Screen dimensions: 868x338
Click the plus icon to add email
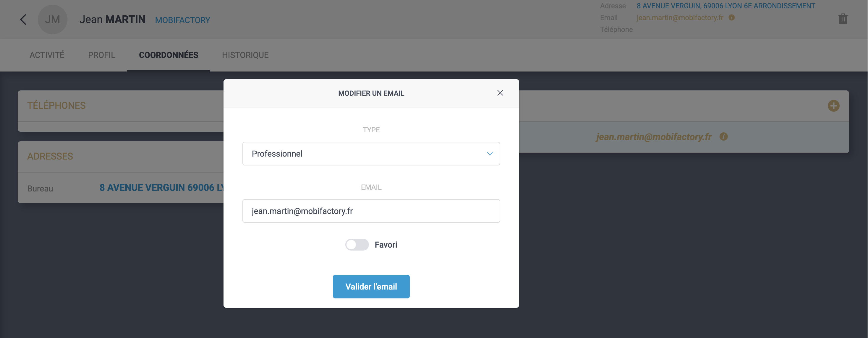coord(833,106)
